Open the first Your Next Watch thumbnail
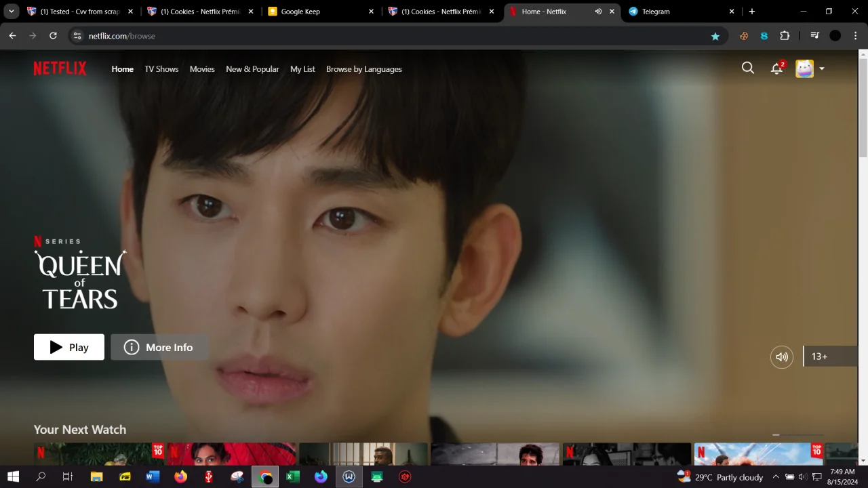 [x=100, y=454]
